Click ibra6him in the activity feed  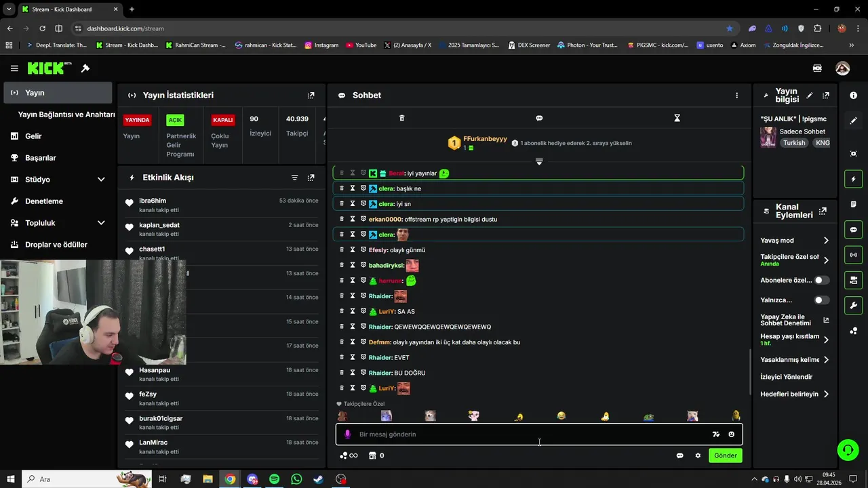(x=153, y=201)
